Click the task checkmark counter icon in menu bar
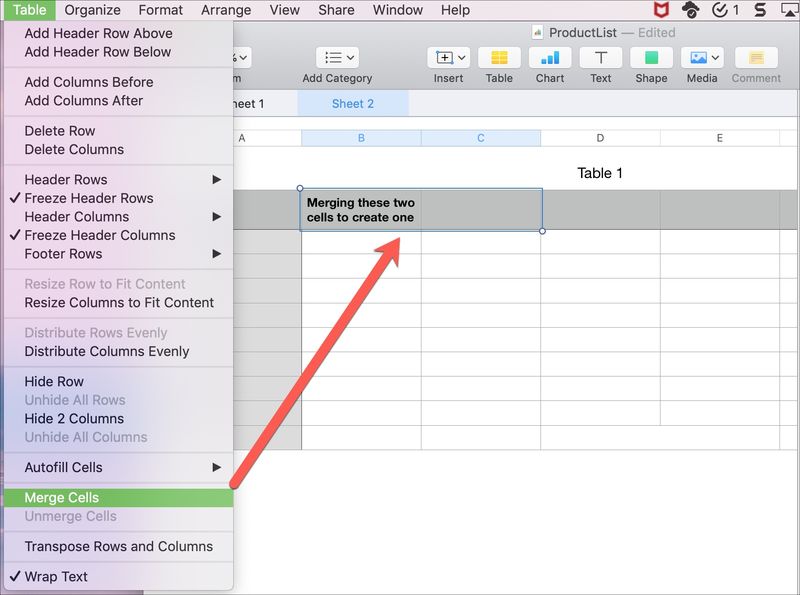The height and width of the screenshot is (595, 800). pos(725,10)
